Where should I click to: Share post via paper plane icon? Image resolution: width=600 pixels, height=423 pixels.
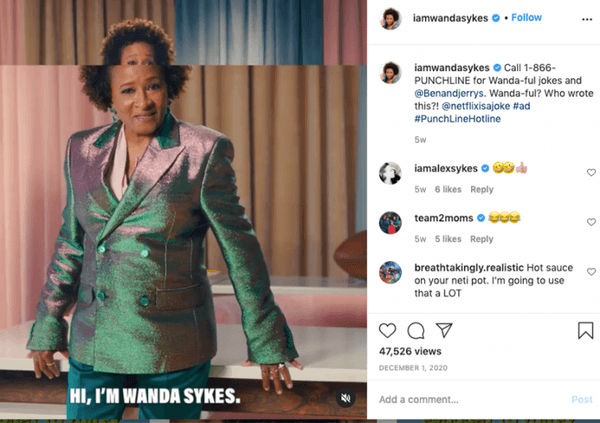pos(444,330)
